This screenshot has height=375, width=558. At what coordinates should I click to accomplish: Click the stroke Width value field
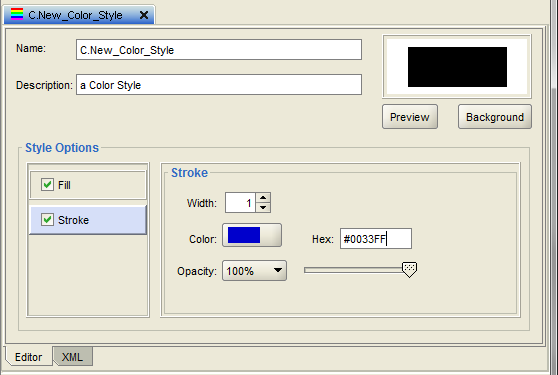tap(240, 203)
